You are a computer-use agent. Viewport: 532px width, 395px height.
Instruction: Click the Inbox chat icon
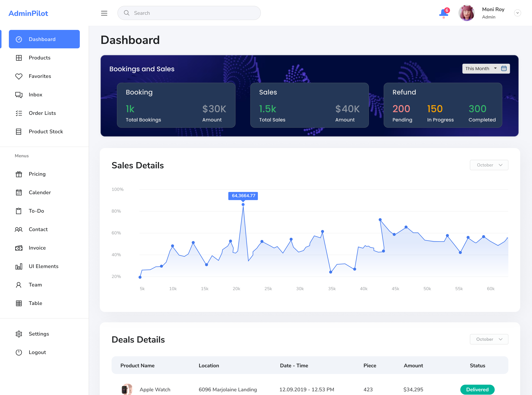(19, 95)
